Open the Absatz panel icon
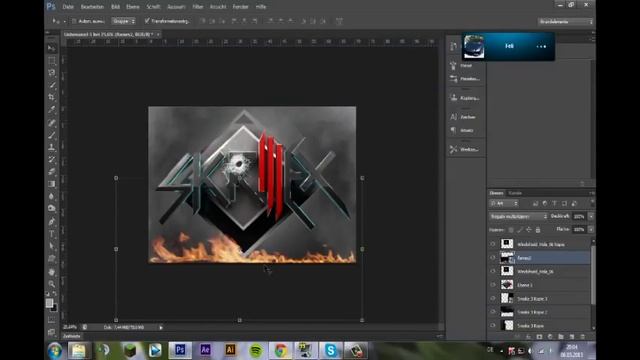The width and height of the screenshot is (640, 360). click(x=453, y=130)
